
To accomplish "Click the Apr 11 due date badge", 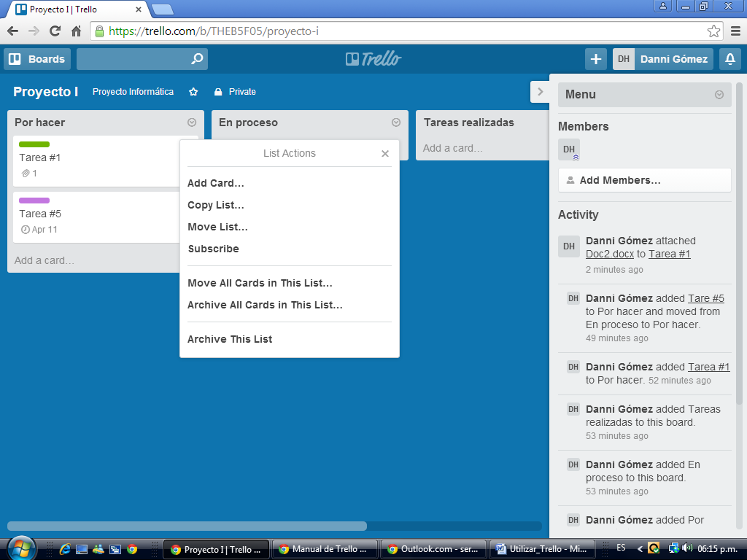I will pos(39,230).
